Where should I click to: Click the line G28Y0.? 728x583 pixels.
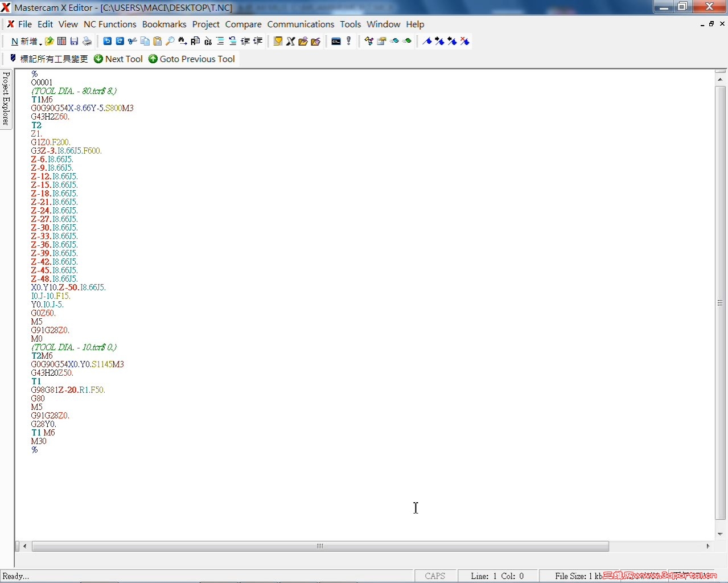pyautogui.click(x=43, y=424)
